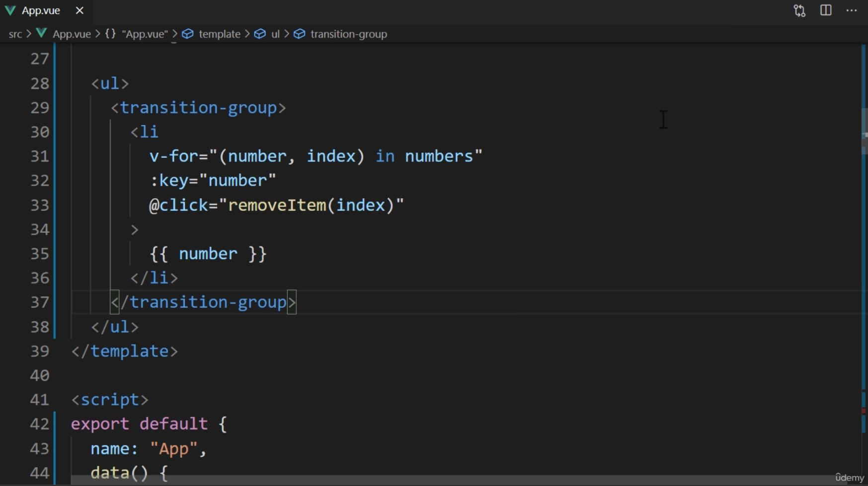Click the closing </transition-group> tag

click(x=203, y=302)
